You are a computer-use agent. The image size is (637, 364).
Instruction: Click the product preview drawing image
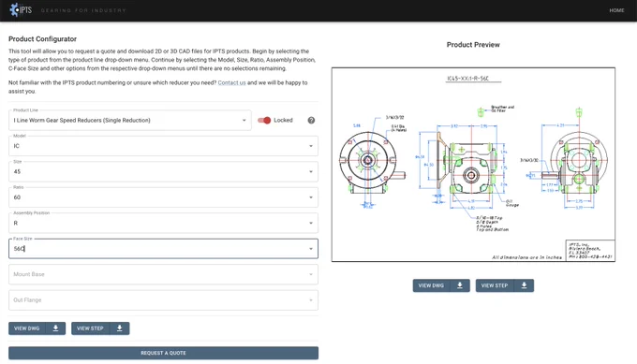tap(473, 165)
